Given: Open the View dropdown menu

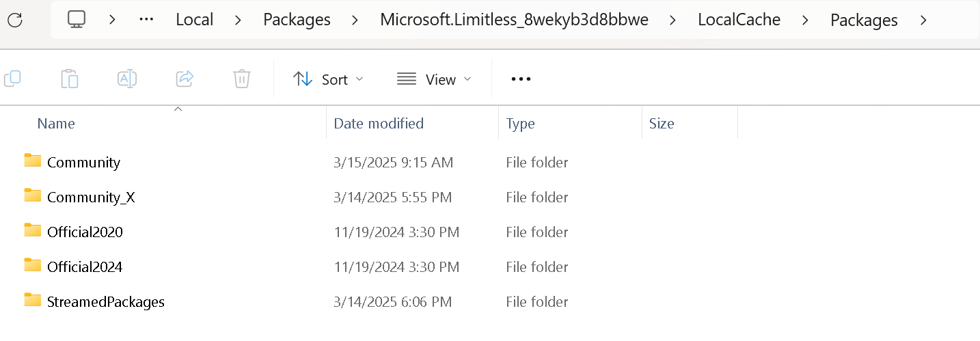Looking at the screenshot, I should [x=435, y=79].
